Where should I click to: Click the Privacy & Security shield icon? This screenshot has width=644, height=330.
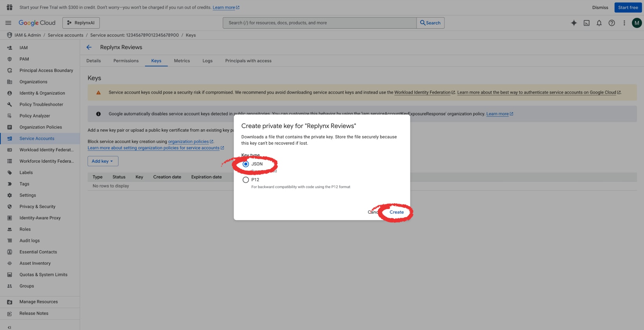click(9, 207)
